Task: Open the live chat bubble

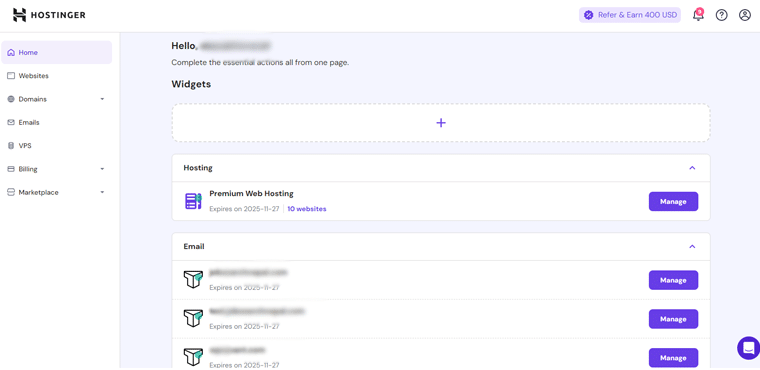Action: coord(748,348)
